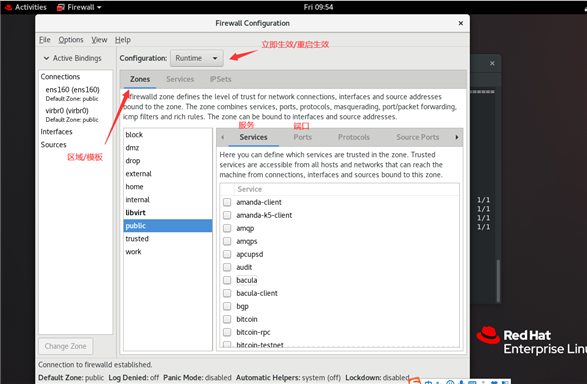Collapse the Active Bindings expander
This screenshot has width=587, height=384.
click(x=46, y=58)
